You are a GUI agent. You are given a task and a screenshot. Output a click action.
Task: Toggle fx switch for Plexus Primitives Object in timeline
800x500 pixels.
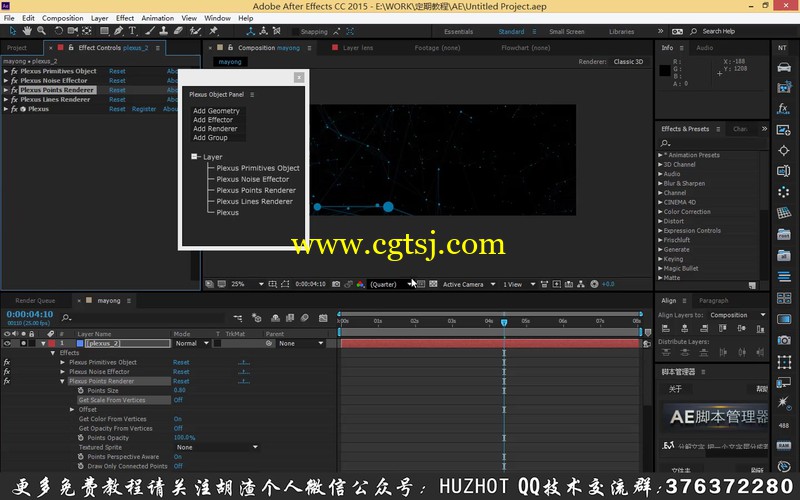click(7, 362)
